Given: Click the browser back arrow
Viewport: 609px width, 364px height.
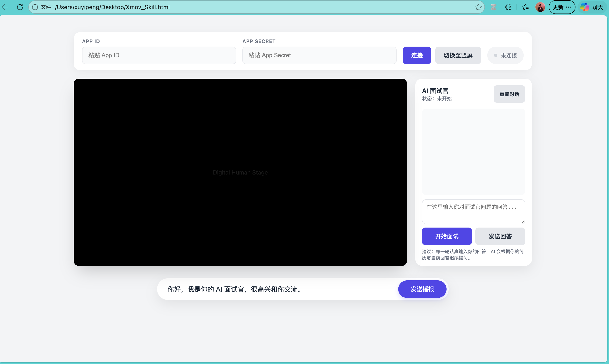Looking at the screenshot, I should point(5,7).
